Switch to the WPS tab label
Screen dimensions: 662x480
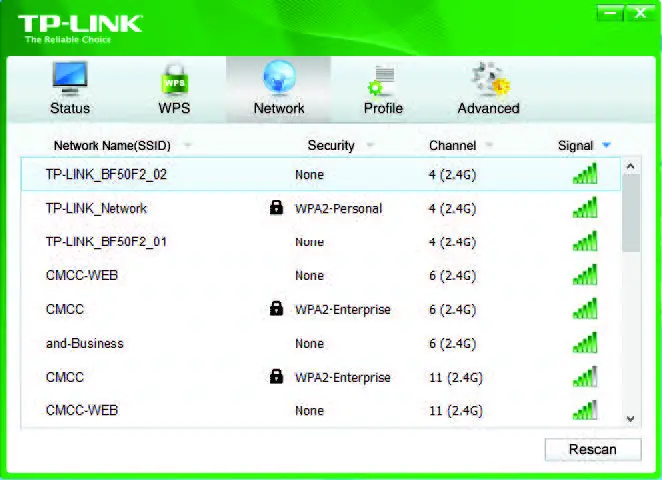coord(174,108)
